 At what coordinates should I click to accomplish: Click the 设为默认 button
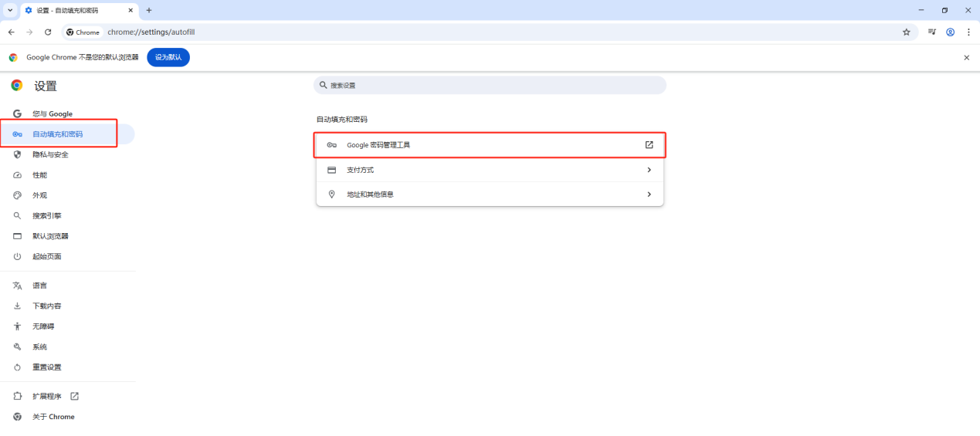point(168,58)
